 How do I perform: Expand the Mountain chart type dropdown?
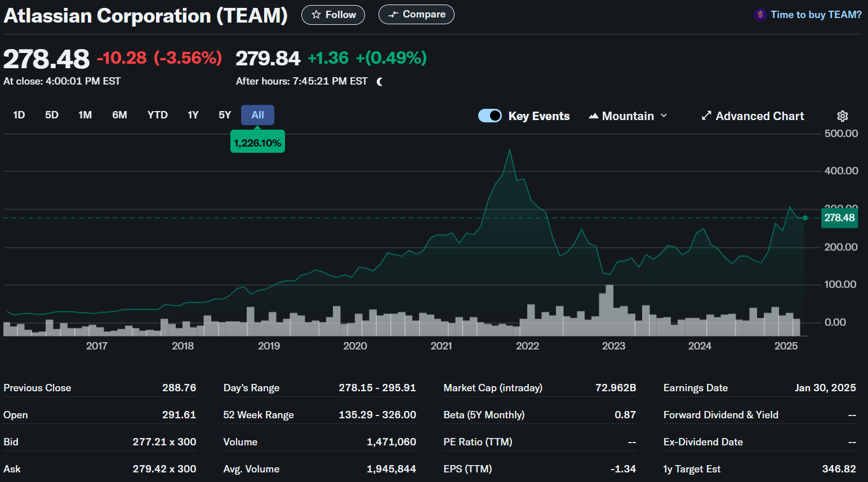[627, 116]
